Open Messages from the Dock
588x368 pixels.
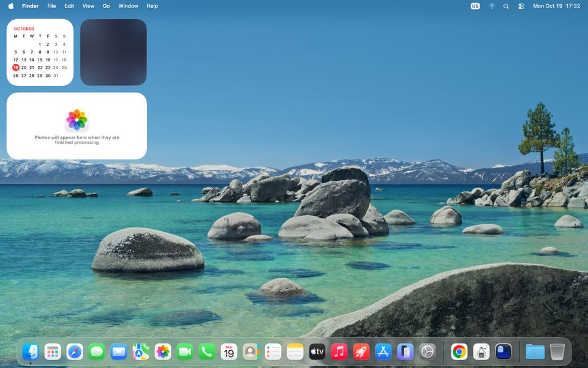(97, 352)
